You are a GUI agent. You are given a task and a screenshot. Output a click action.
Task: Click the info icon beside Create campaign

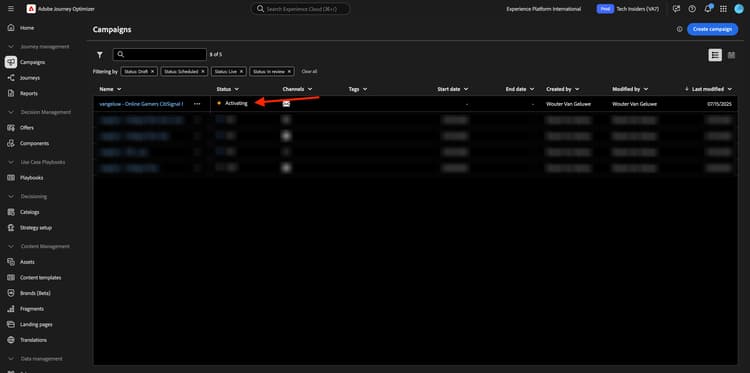679,29
